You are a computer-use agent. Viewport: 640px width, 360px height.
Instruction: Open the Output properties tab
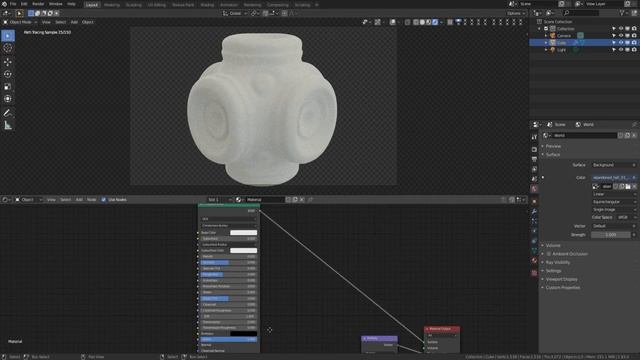point(534,159)
